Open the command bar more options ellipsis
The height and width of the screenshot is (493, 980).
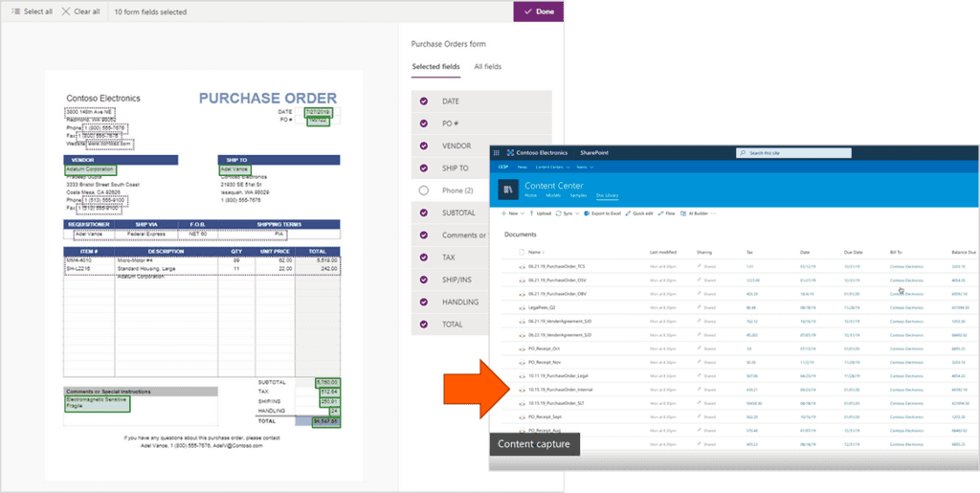714,213
